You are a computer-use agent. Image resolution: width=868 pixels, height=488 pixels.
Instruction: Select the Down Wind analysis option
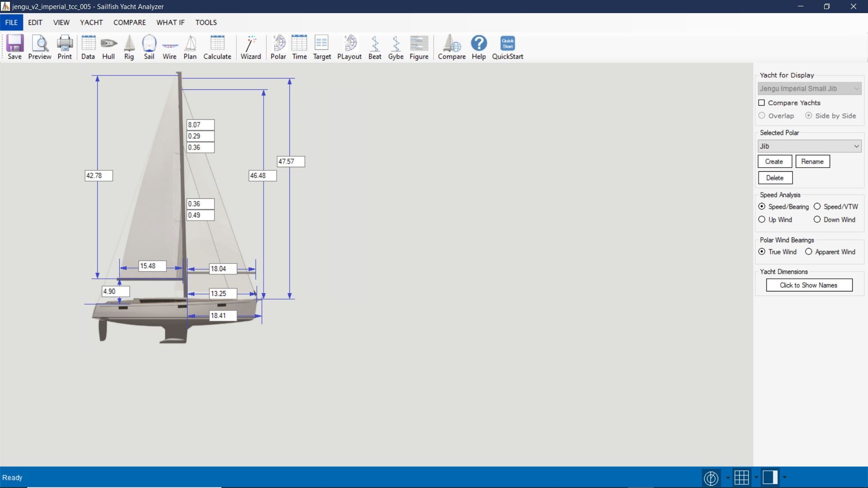(817, 220)
